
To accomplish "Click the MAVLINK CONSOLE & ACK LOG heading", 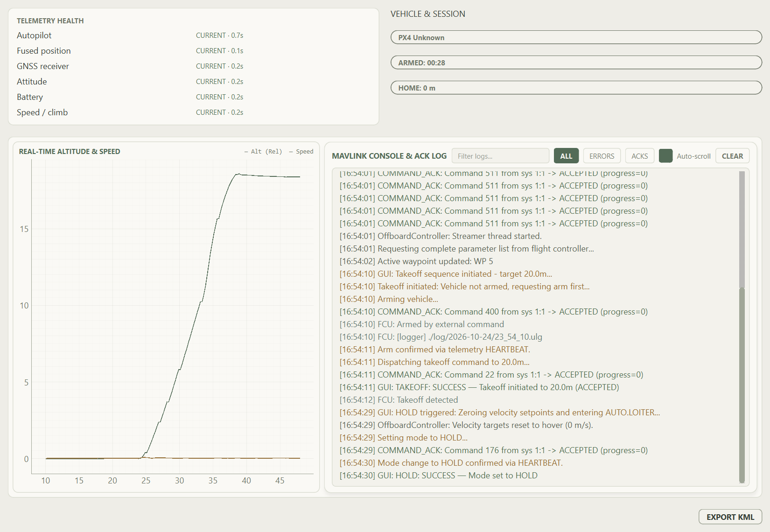I will [x=389, y=156].
